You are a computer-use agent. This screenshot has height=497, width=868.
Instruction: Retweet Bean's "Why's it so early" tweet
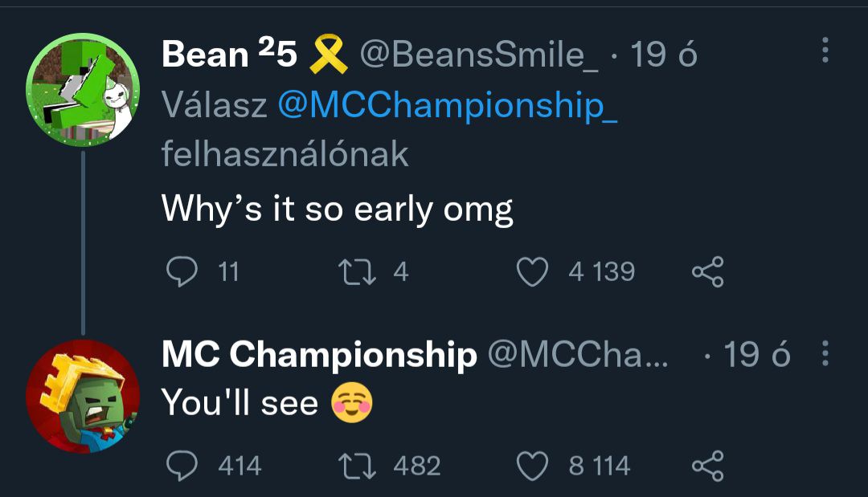(358, 272)
